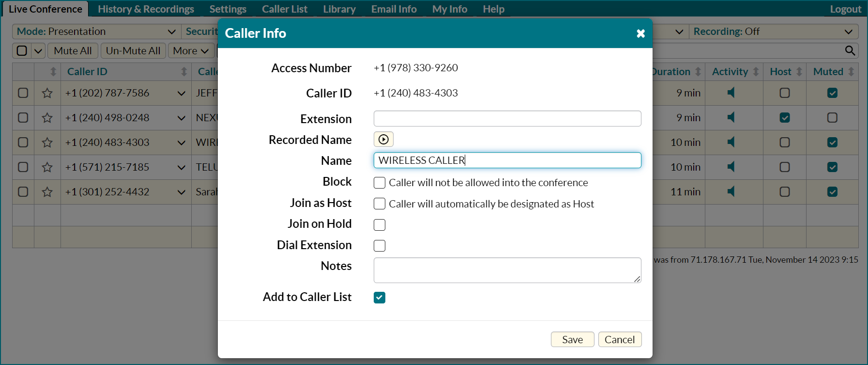
Task: Enable Join as Host checkbox
Action: [x=380, y=204]
